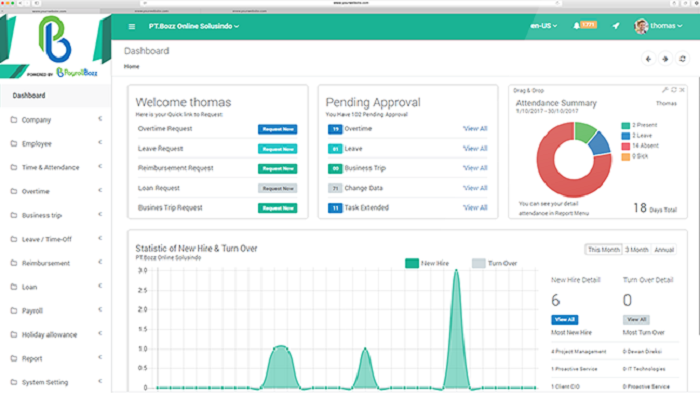Click Request Now for Busines Trip Request
700x393 pixels.
click(x=278, y=208)
